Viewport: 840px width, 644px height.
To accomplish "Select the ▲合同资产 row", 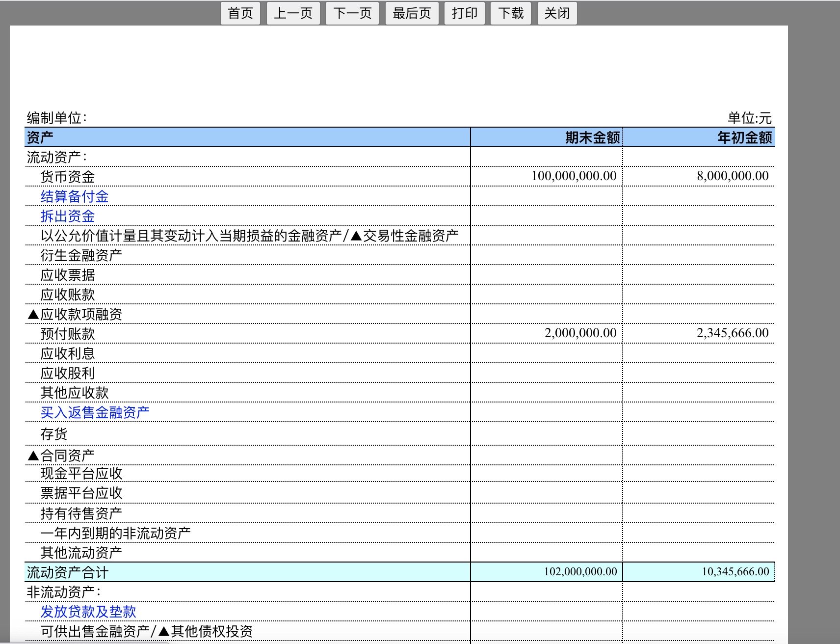I will pyautogui.click(x=400, y=456).
